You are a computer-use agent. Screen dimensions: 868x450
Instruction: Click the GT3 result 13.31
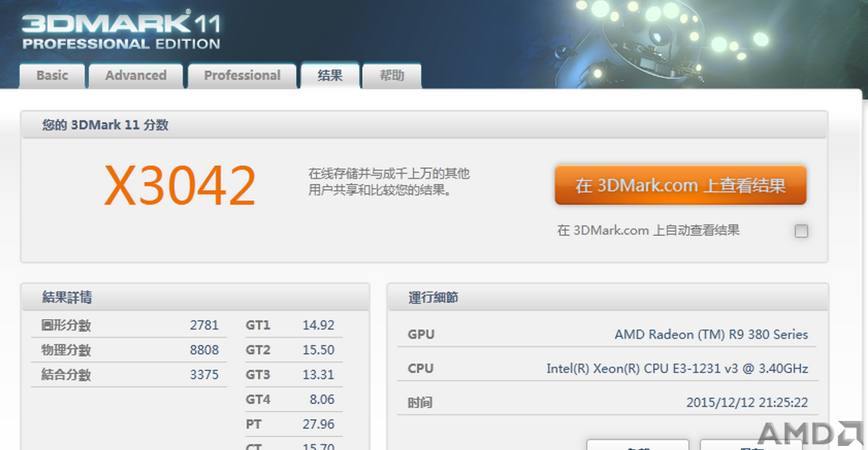click(318, 375)
